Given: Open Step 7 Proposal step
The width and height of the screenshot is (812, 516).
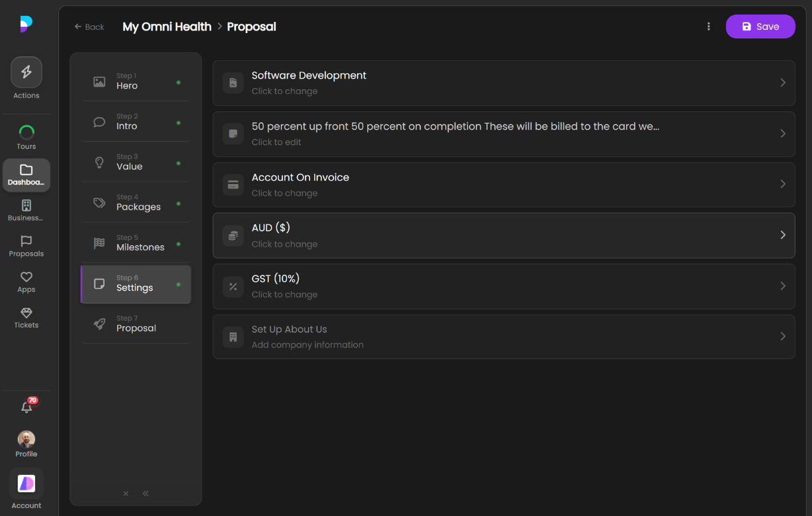Looking at the screenshot, I should tap(136, 323).
